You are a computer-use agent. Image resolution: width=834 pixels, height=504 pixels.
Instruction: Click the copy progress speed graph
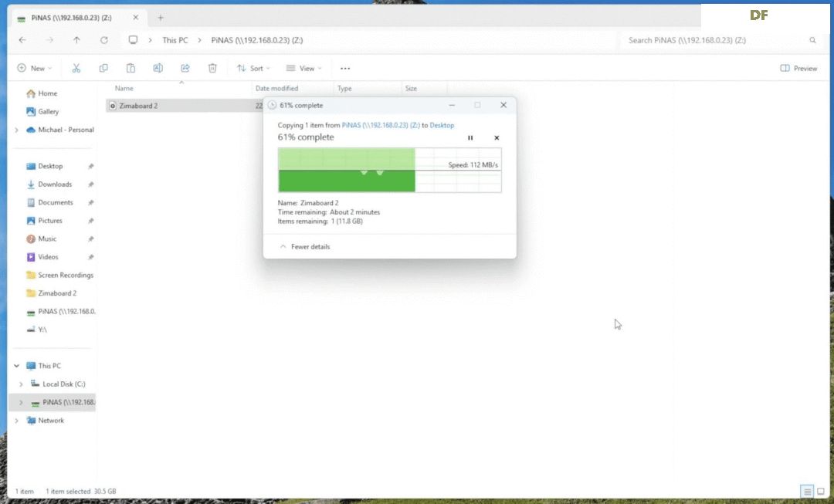pyautogui.click(x=389, y=170)
